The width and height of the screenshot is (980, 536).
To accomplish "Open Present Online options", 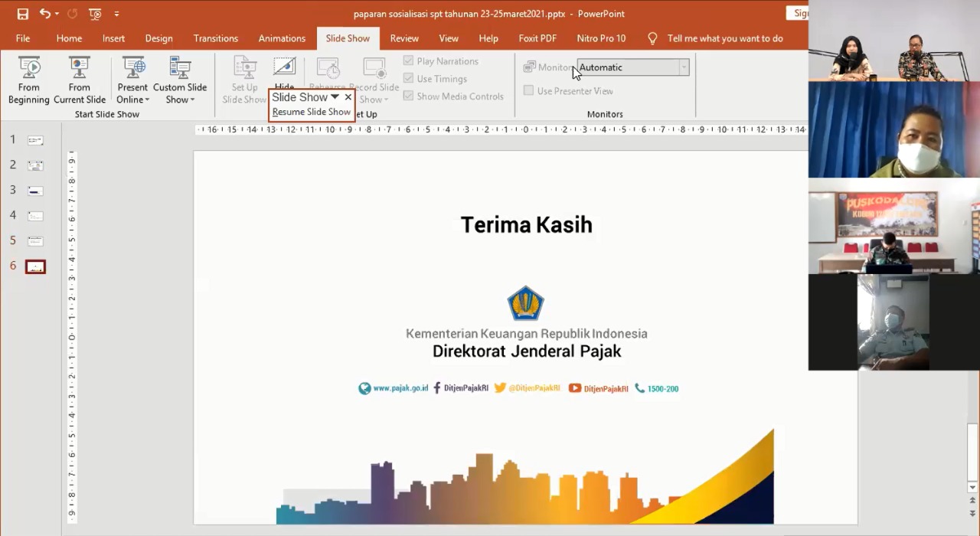I will point(133,80).
